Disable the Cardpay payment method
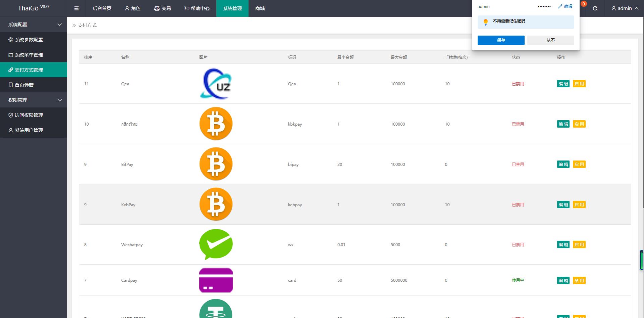The width and height of the screenshot is (644, 318). (579, 280)
